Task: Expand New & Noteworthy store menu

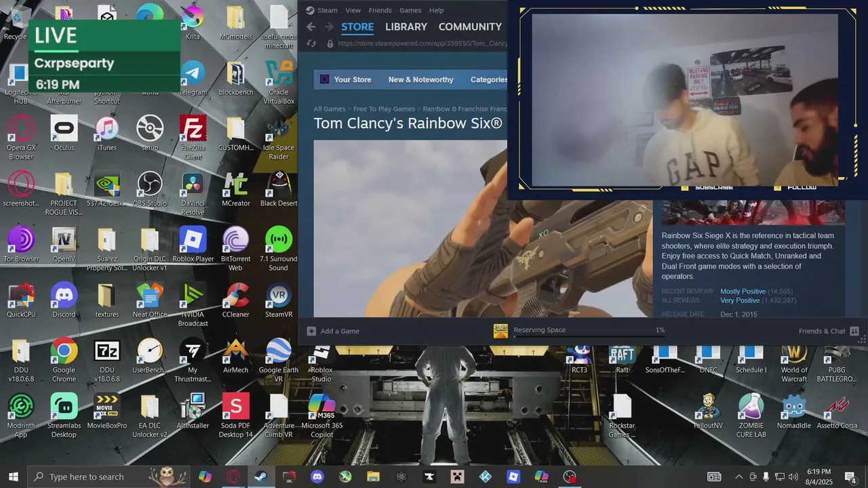Action: [420, 79]
